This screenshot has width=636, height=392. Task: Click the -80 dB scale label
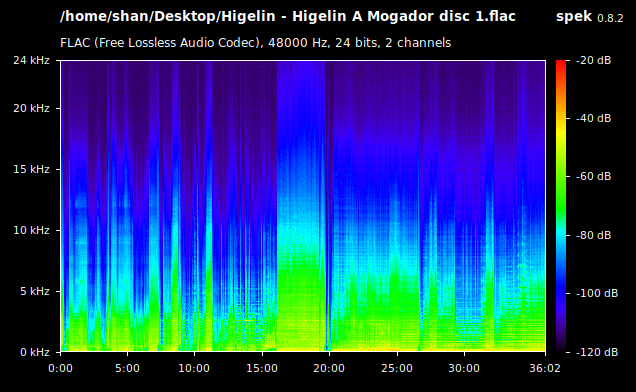click(593, 235)
